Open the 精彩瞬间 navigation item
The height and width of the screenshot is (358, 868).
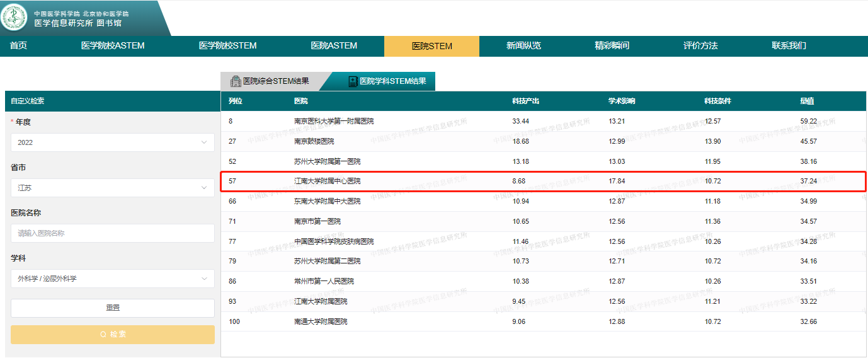[x=612, y=46]
